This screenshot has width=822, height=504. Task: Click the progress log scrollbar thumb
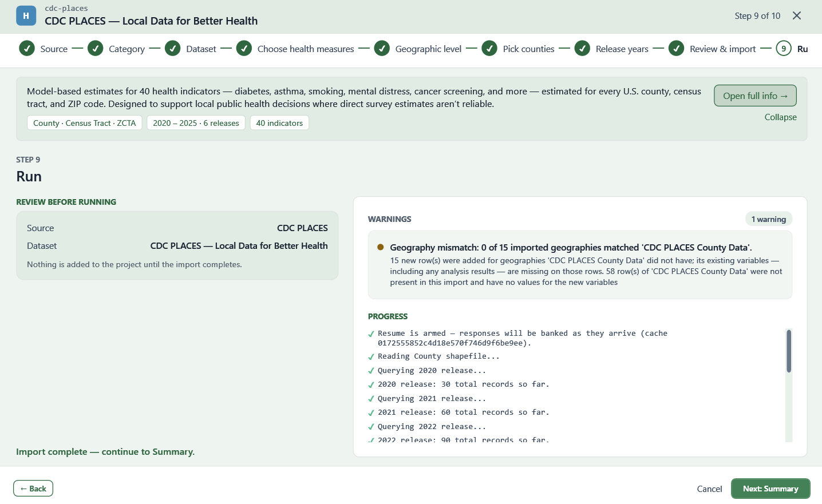[789, 351]
